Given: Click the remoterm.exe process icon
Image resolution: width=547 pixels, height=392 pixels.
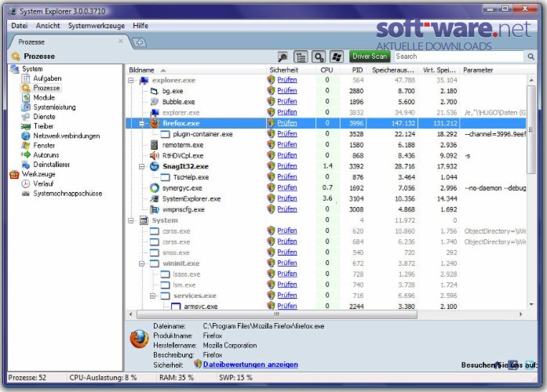Looking at the screenshot, I should click(x=154, y=144).
